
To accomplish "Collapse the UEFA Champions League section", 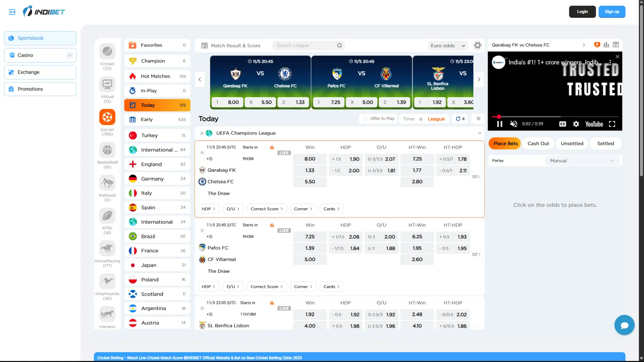I will click(x=479, y=133).
